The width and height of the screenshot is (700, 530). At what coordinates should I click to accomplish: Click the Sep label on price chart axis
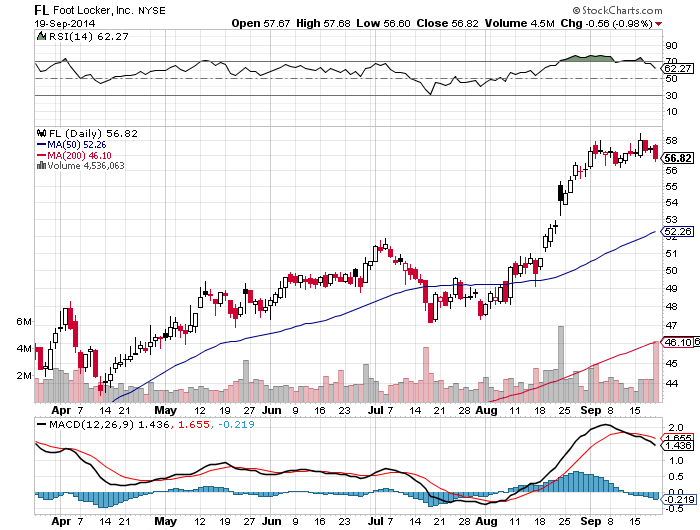tap(591, 410)
